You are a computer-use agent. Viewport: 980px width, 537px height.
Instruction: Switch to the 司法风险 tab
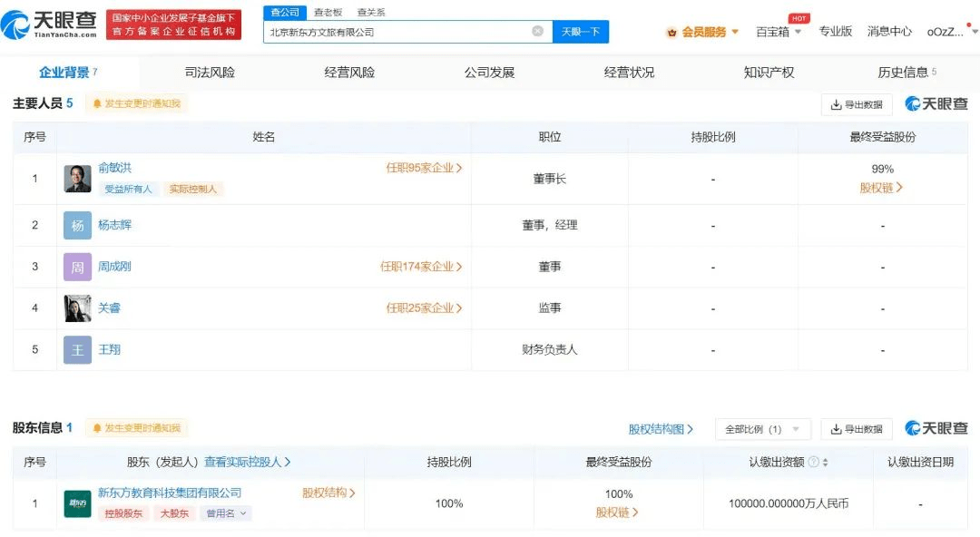(210, 73)
